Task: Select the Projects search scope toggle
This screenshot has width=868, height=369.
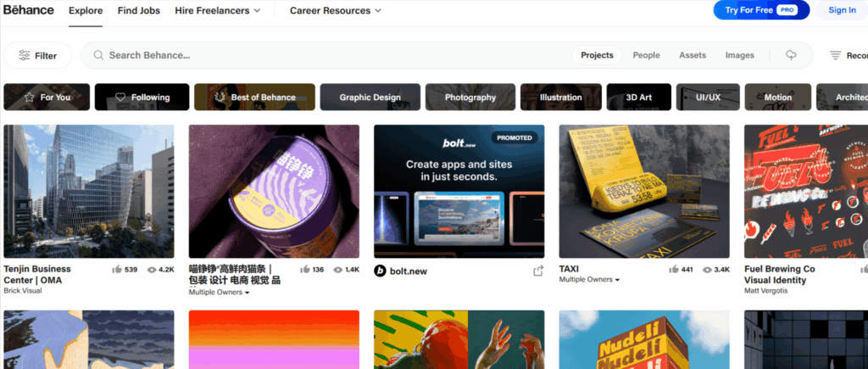Action: click(x=597, y=55)
